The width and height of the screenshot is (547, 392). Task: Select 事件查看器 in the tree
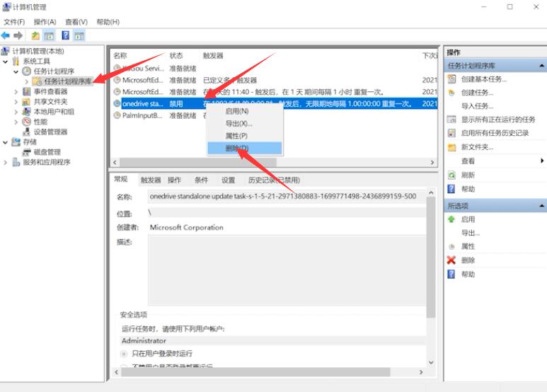point(50,91)
